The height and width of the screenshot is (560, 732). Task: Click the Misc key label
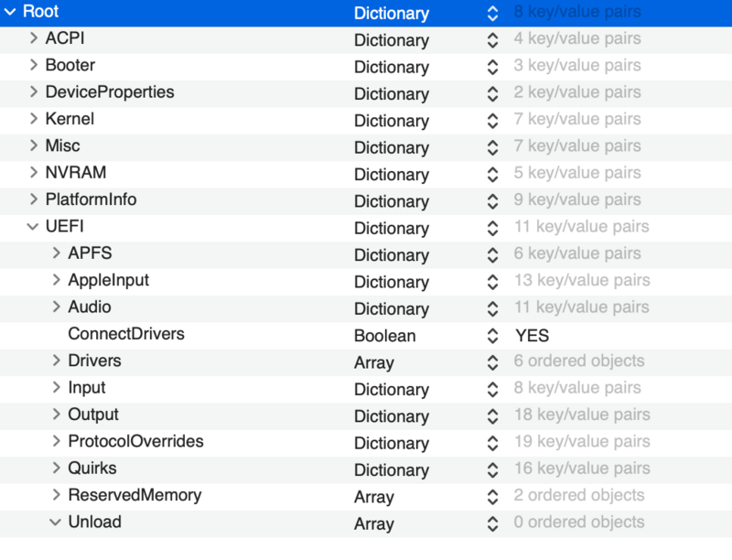(62, 146)
